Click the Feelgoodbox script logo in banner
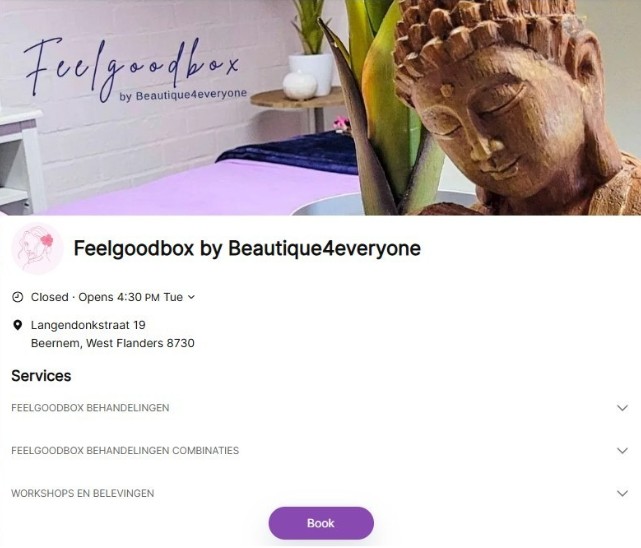The image size is (641, 548). [x=131, y=67]
